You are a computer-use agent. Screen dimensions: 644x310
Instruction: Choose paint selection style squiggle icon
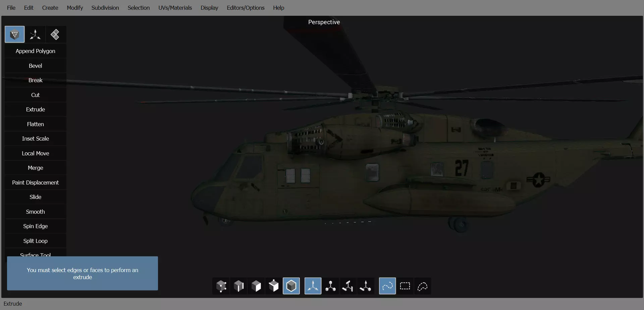pyautogui.click(x=387, y=286)
